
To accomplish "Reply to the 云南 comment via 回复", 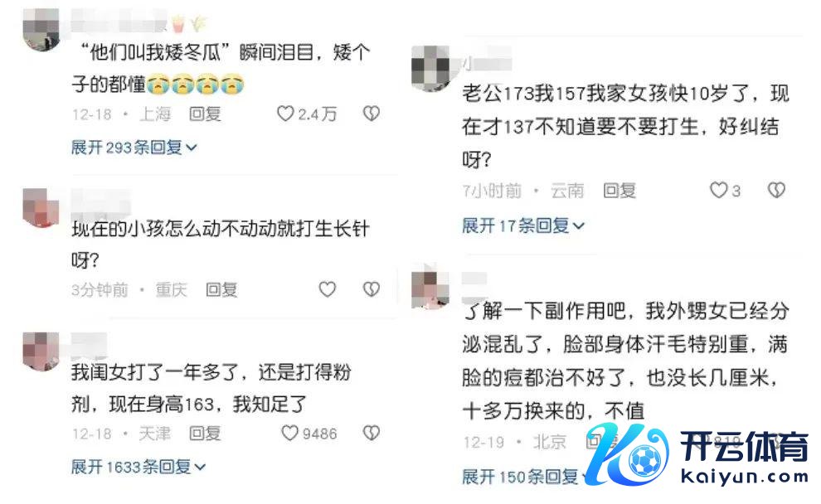I will (619, 191).
